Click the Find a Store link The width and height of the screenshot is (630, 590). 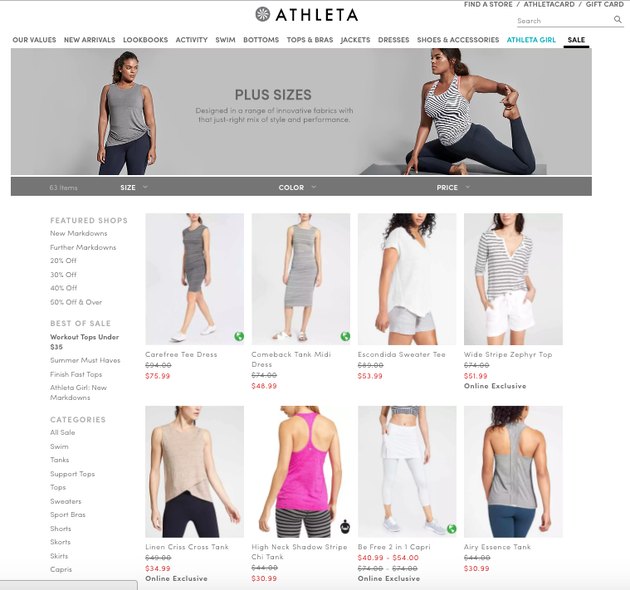488,4
